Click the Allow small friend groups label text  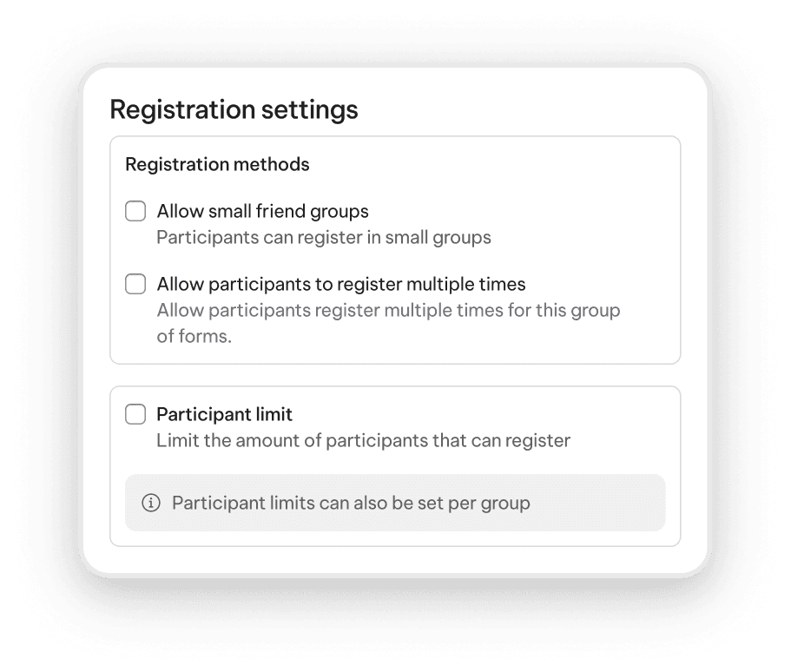(x=262, y=211)
